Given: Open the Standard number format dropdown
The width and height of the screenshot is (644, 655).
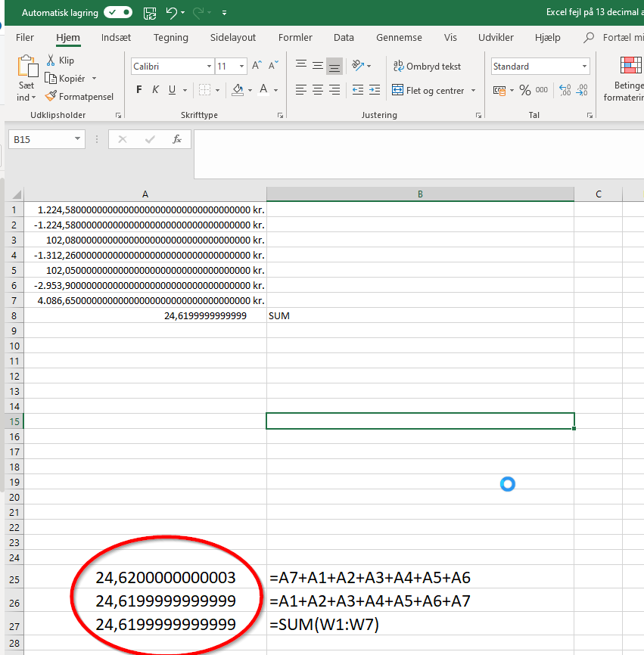Looking at the screenshot, I should [584, 67].
